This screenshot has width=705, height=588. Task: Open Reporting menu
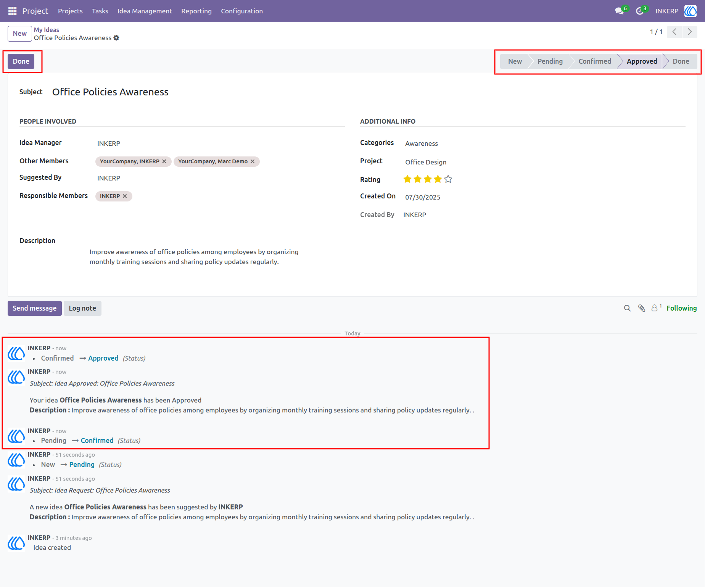(196, 11)
